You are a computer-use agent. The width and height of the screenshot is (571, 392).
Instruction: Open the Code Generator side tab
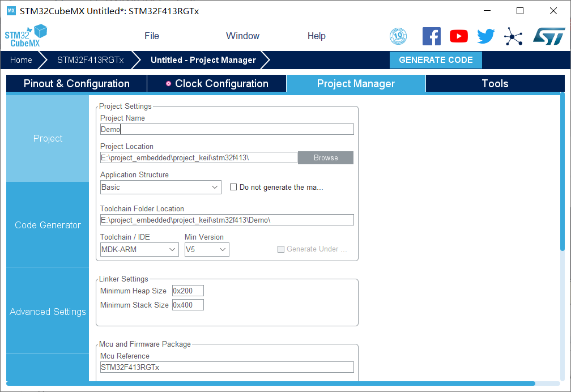(x=48, y=225)
